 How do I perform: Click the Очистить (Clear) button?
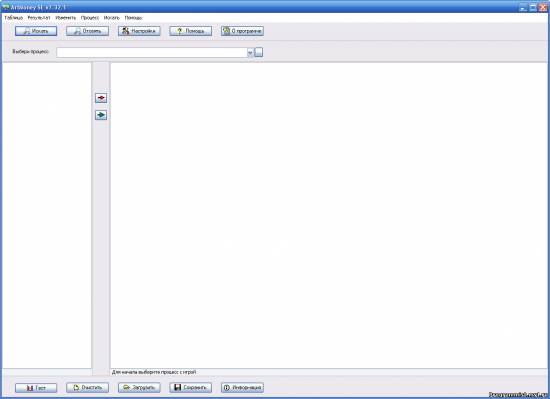87,388
